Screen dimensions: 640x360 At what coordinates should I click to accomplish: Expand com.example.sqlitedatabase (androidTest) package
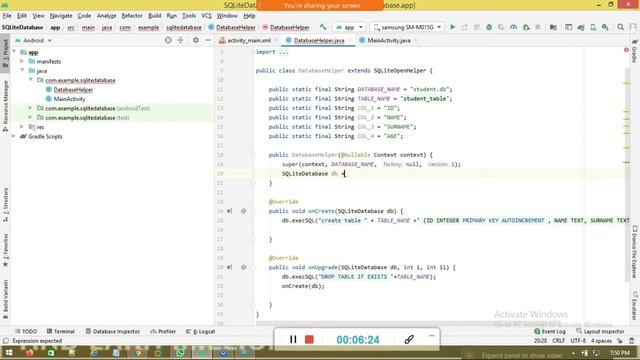click(x=31, y=108)
